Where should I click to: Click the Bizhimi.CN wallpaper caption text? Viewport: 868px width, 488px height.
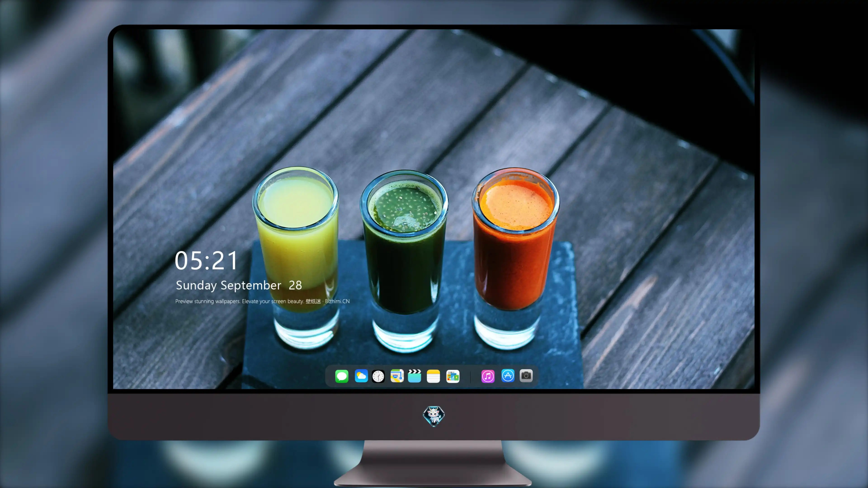pos(262,301)
